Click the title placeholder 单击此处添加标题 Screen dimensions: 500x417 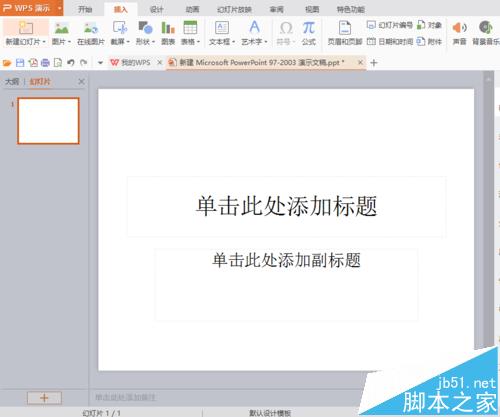click(286, 206)
